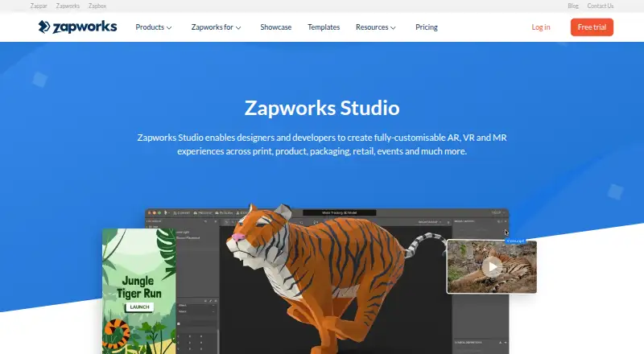The width and height of the screenshot is (644, 354).
Task: Go to the Showcase page
Action: (275, 27)
